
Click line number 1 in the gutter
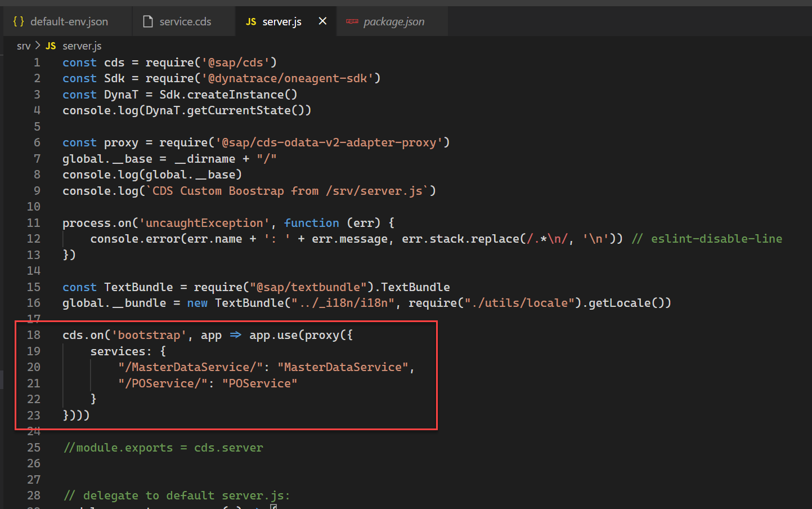(37, 62)
